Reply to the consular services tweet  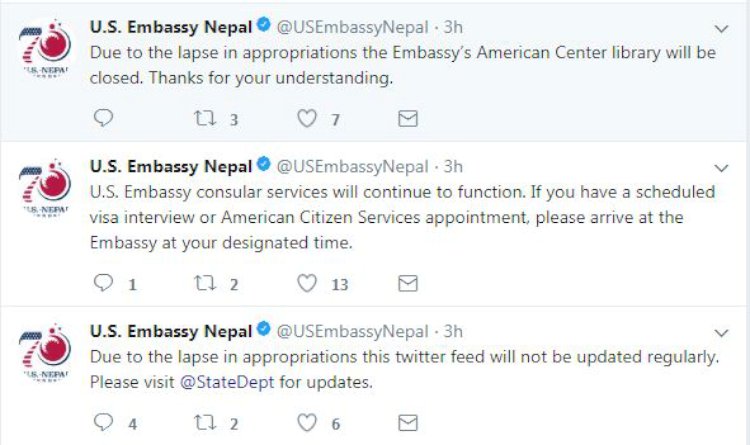pyautogui.click(x=104, y=284)
